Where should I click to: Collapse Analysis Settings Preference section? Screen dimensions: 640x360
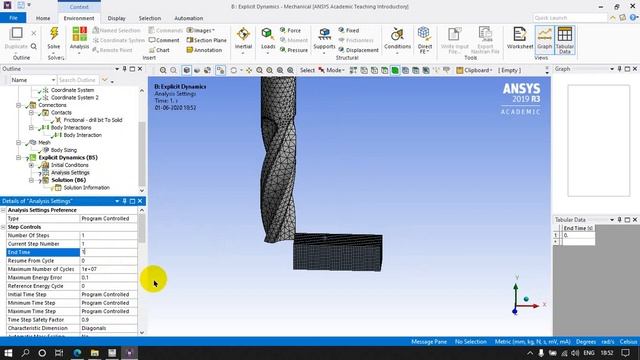(3, 210)
